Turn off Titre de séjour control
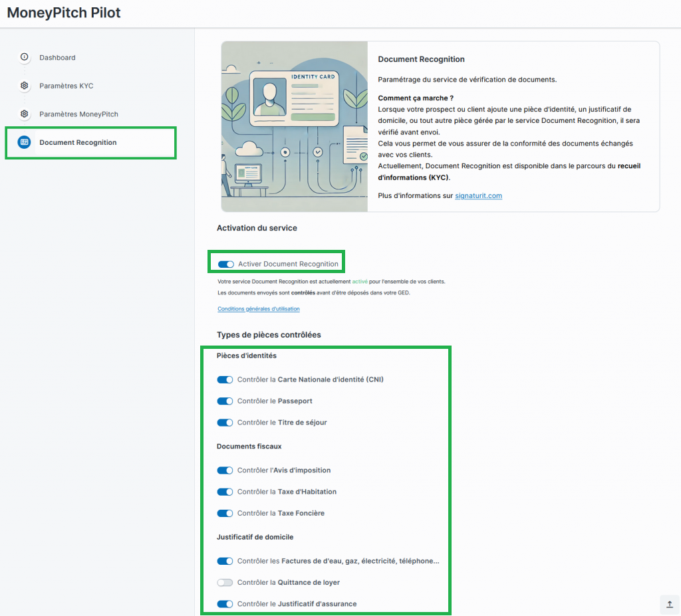Viewport: 681px width, 616px height. pos(225,423)
